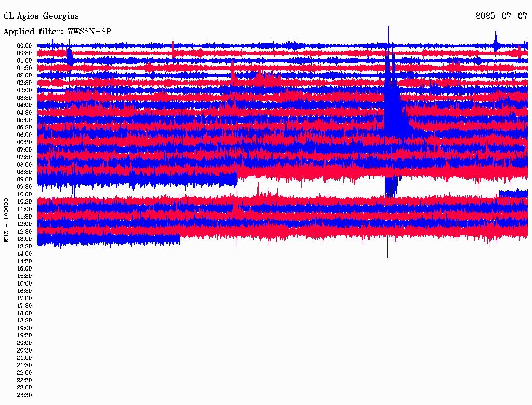Click the Applied filter: WWSSN-SP label
This screenshot has height=405, width=532.
pyautogui.click(x=57, y=31)
